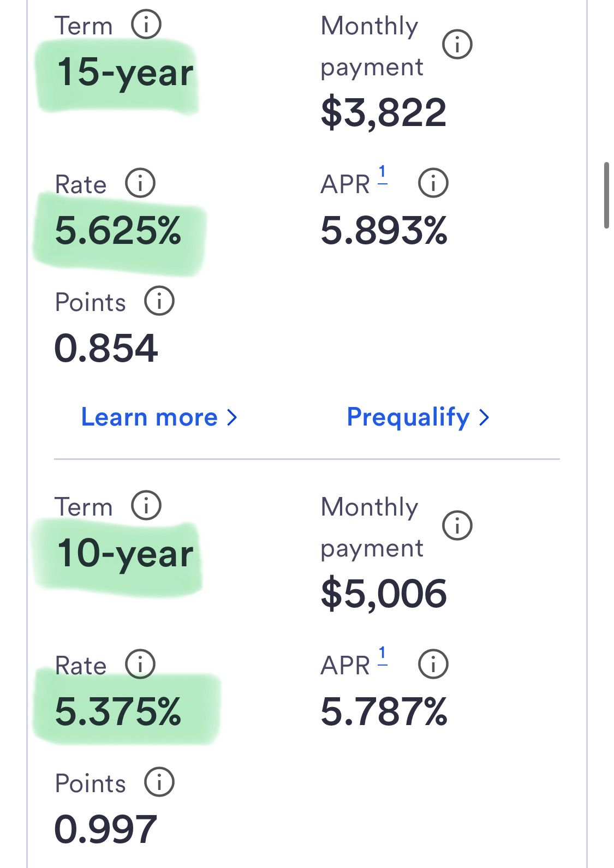614x868 pixels.
Task: Click Prequalify link for 15-year loan
Action: pos(408,417)
